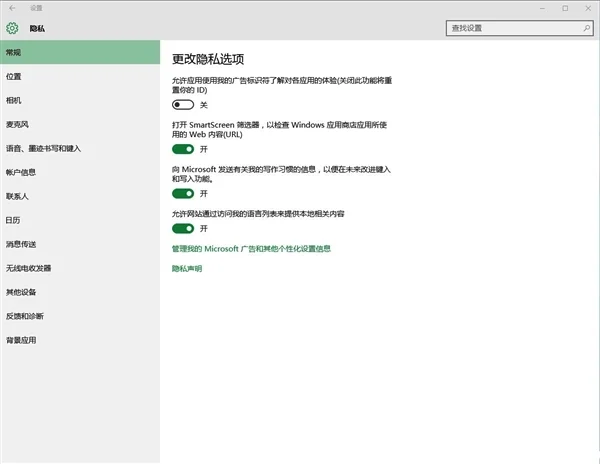This screenshot has height=464, width=600.
Task: Toggle off website language list access
Action: click(183, 228)
